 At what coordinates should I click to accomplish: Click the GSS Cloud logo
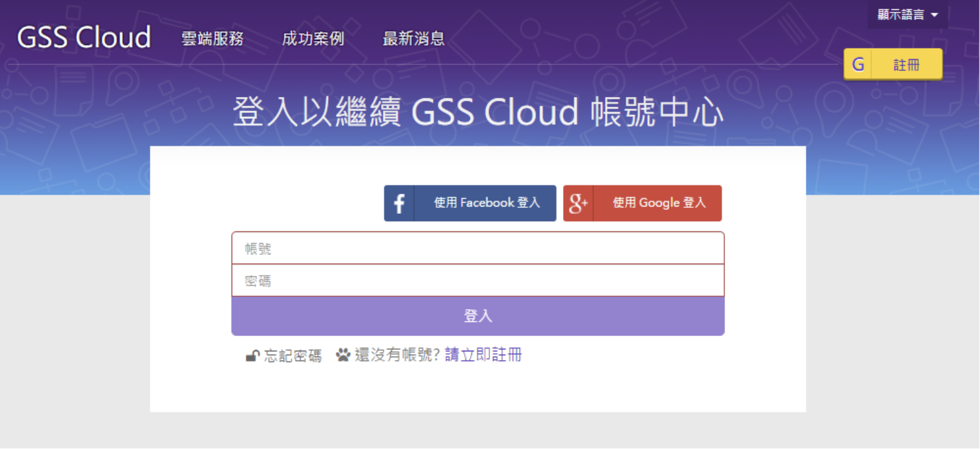(x=84, y=38)
